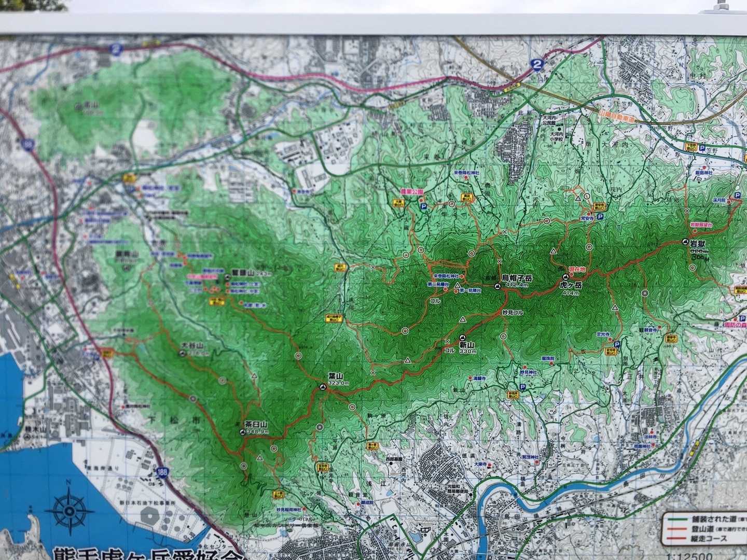
Task: Click the 葉山 summit marker icon
Action: tap(323, 386)
